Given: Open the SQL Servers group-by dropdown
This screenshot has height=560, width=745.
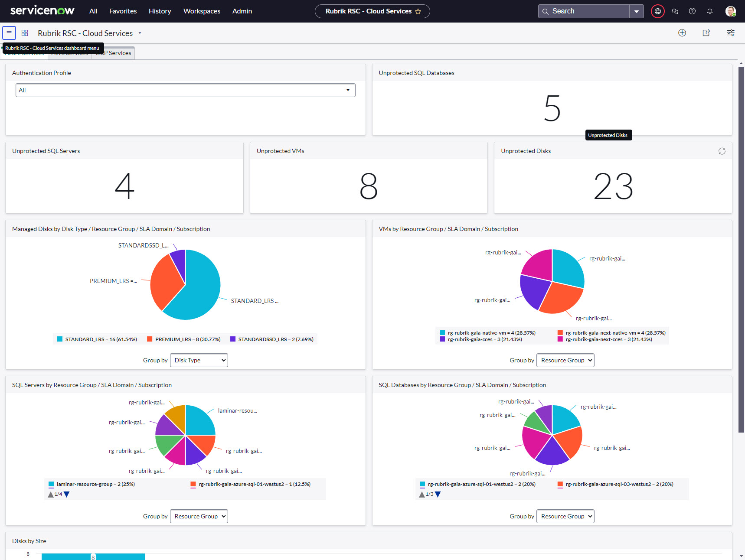Looking at the screenshot, I should click(199, 516).
